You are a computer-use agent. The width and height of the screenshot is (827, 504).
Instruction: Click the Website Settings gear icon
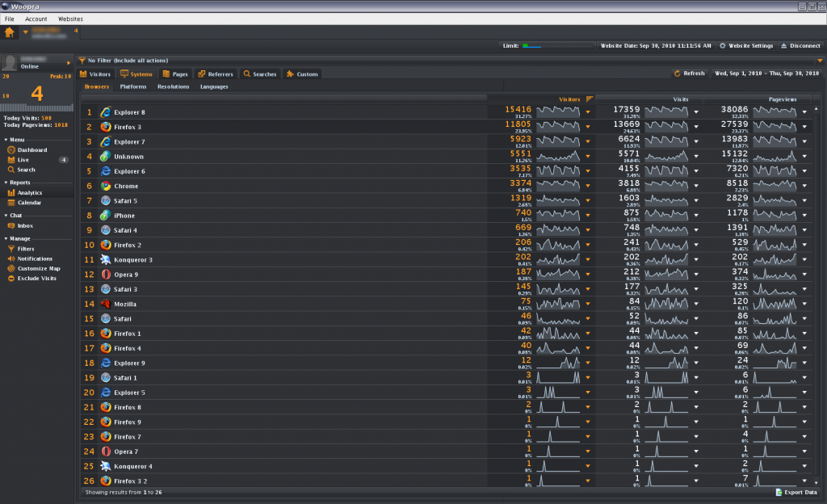click(723, 46)
